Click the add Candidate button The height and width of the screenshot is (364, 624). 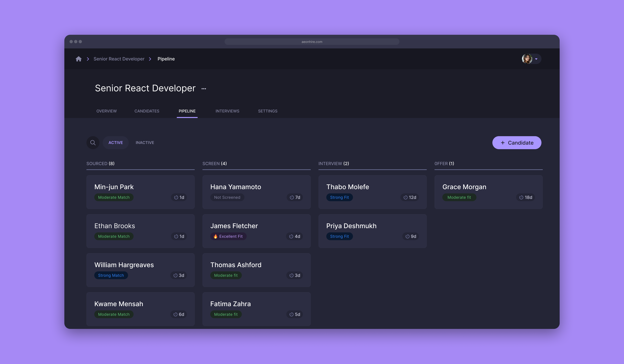pyautogui.click(x=517, y=143)
